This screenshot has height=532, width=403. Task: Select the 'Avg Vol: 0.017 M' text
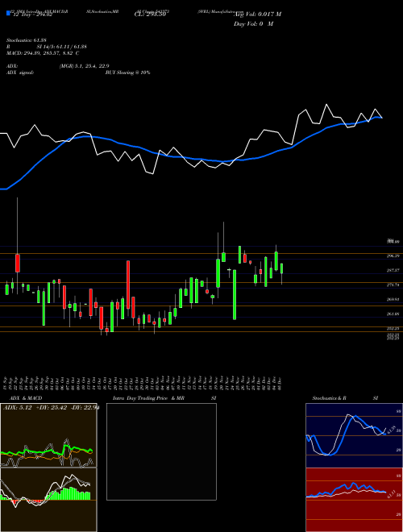tap(257, 15)
